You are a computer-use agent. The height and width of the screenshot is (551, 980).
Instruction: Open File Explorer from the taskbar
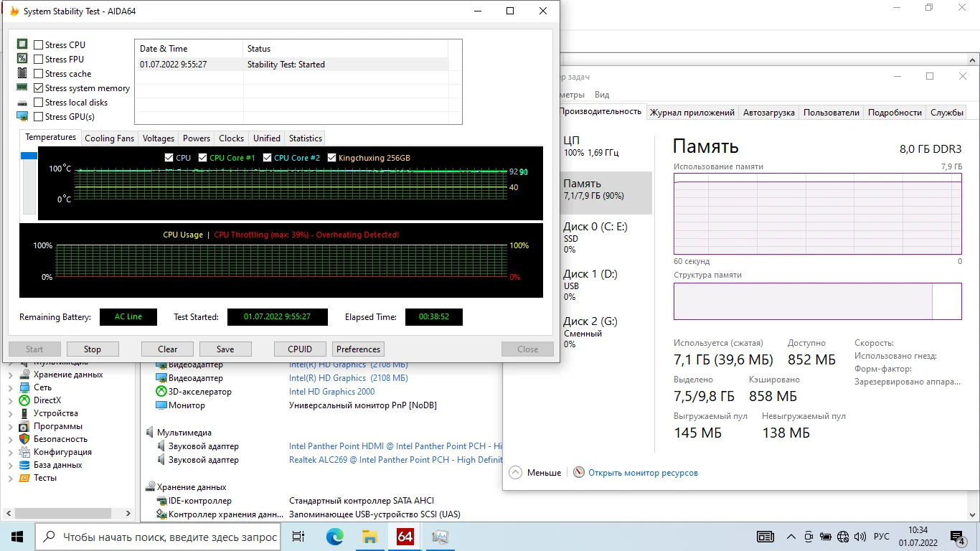370,537
